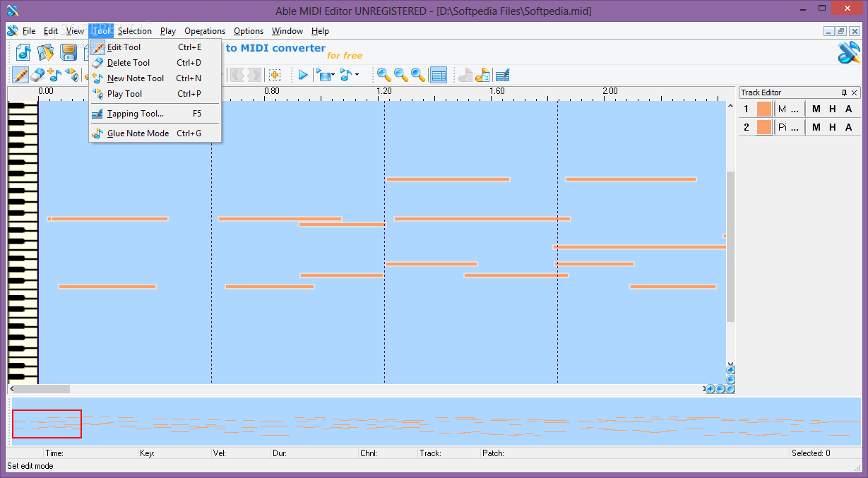The image size is (868, 478).
Task: Open the Selection menu
Action: point(135,31)
